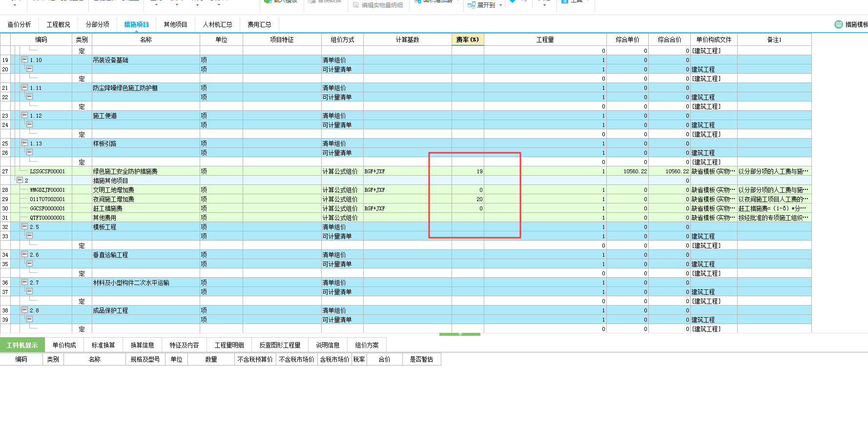The width and height of the screenshot is (868, 429).
Task: Select the 工料机显示 bottom tab
Action: click(22, 345)
